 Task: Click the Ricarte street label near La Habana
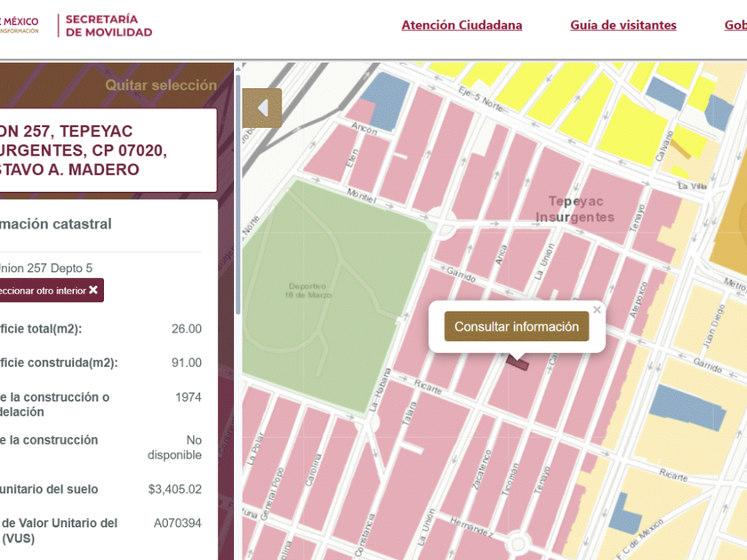(428, 388)
